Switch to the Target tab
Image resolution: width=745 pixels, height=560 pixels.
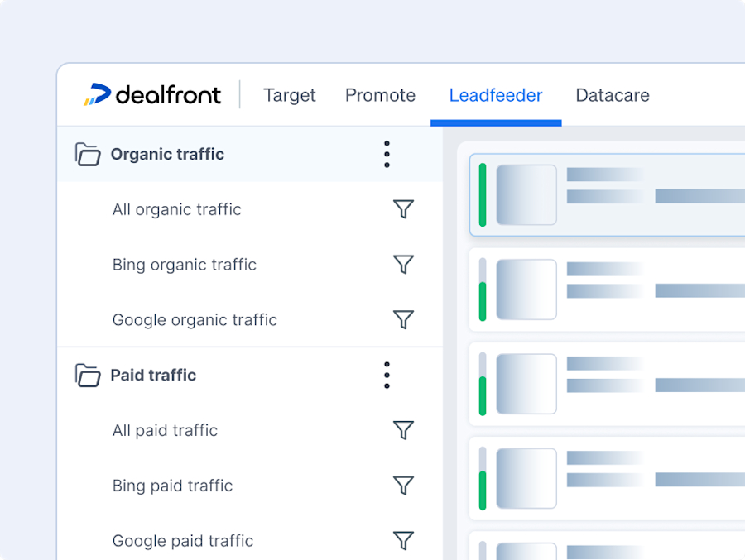point(290,95)
